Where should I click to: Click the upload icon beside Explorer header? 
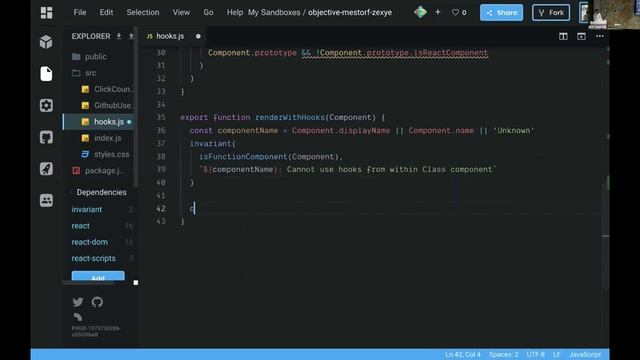click(131, 36)
